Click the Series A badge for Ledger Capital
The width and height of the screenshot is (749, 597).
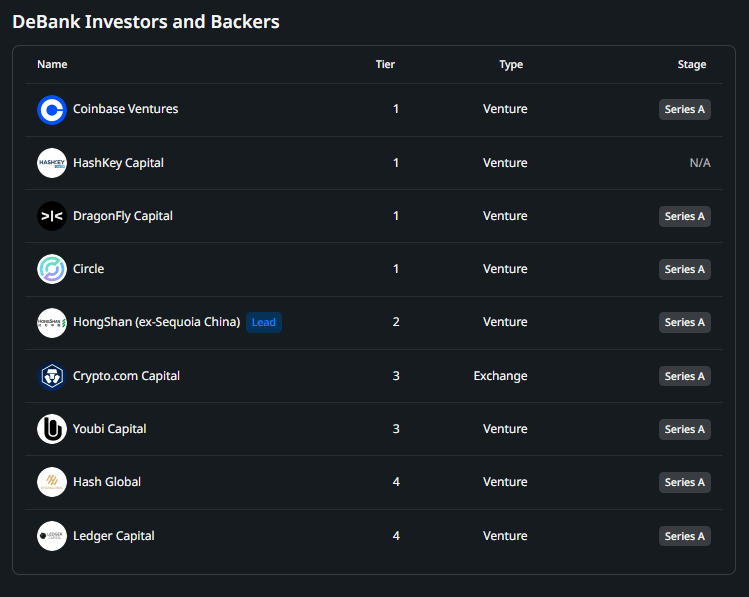(x=685, y=536)
